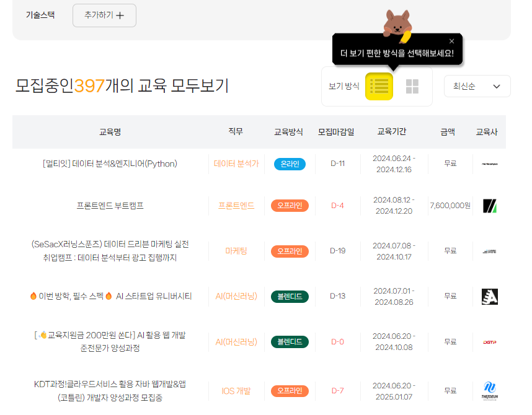532x415 pixels.
Task: Click the 교육명 column header
Action: 110,132
